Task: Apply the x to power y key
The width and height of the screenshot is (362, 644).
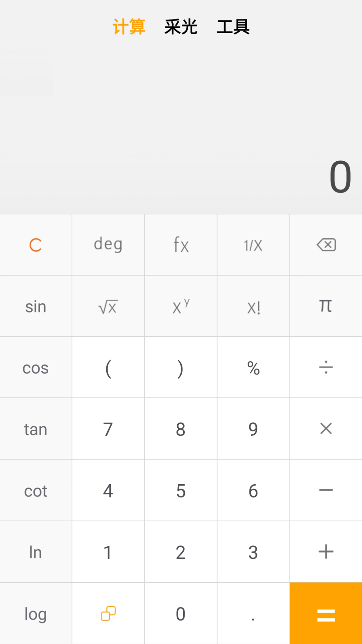Action: click(x=181, y=307)
